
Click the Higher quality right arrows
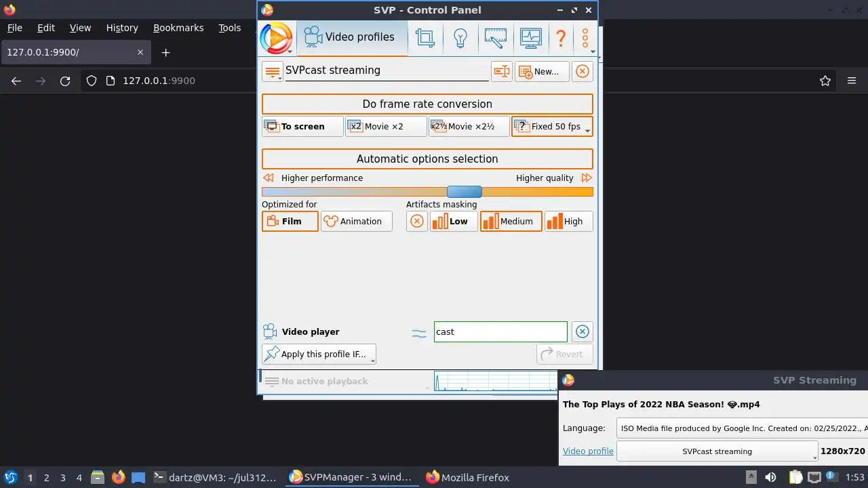(587, 178)
